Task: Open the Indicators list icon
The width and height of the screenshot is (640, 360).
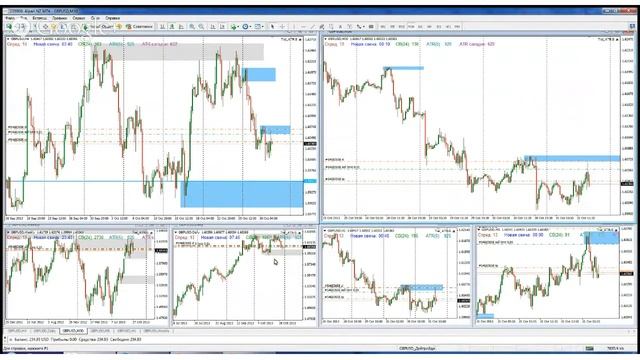Action: click(x=233, y=27)
